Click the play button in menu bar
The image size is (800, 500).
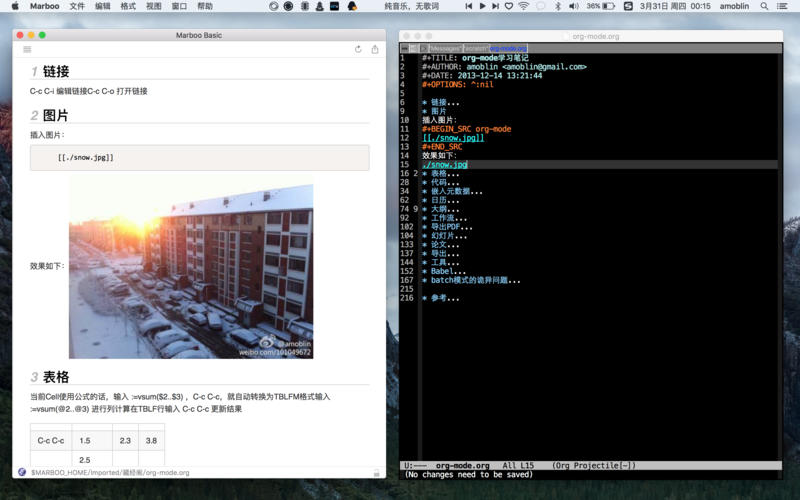pos(482,6)
